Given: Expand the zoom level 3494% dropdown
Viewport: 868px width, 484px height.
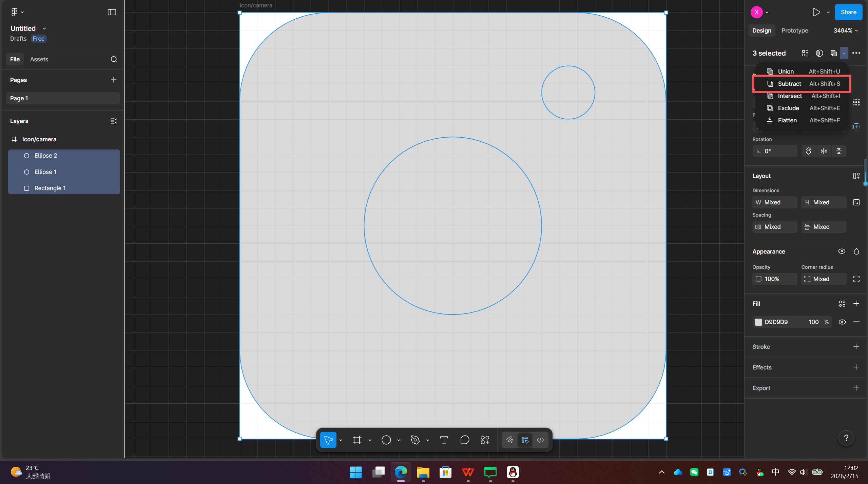Looking at the screenshot, I should tap(845, 31).
